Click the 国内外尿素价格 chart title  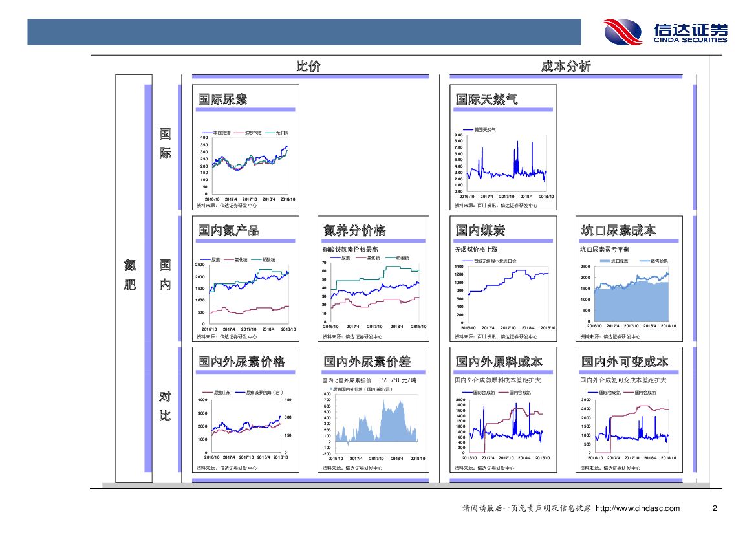point(241,362)
